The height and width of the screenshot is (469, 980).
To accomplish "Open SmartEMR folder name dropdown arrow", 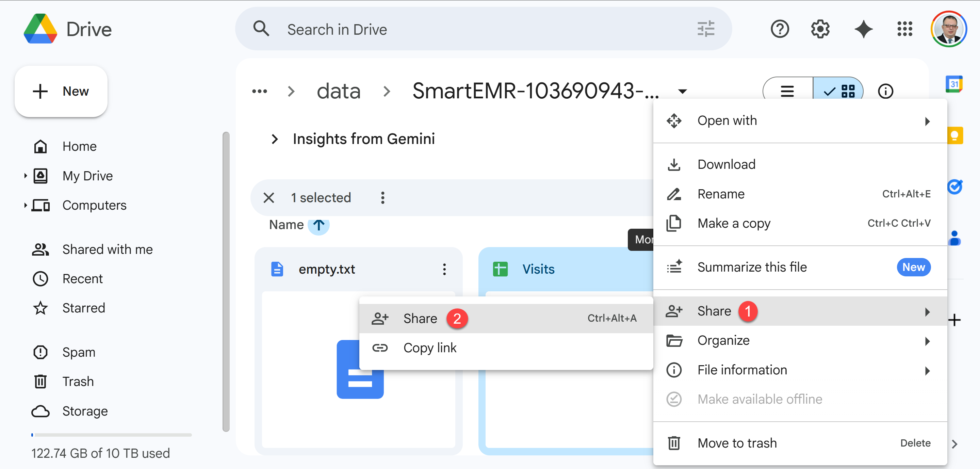I will [683, 91].
